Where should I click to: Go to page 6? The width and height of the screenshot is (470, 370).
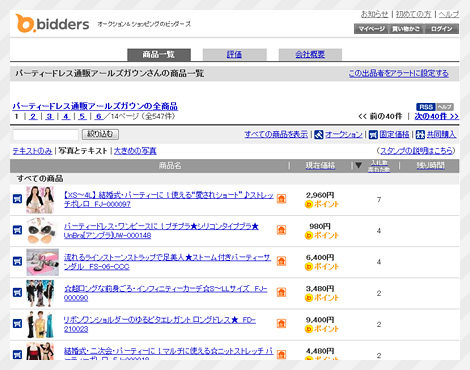98,116
